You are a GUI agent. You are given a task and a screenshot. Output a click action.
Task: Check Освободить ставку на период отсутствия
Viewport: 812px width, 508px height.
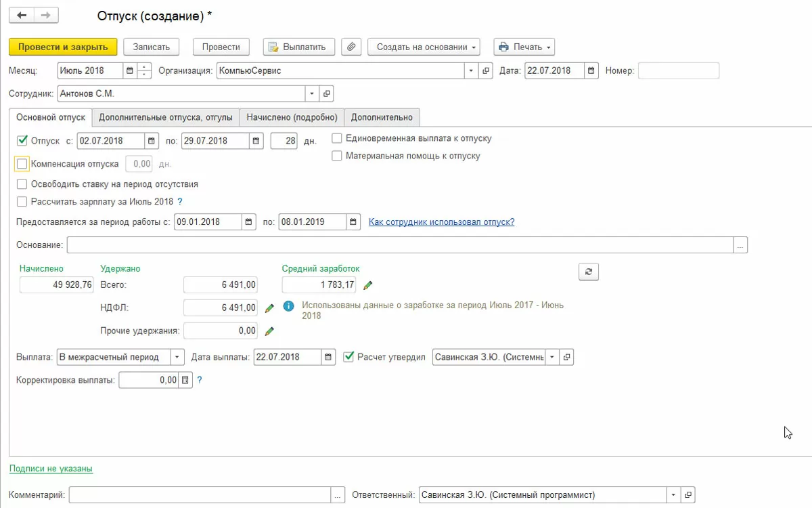22,184
